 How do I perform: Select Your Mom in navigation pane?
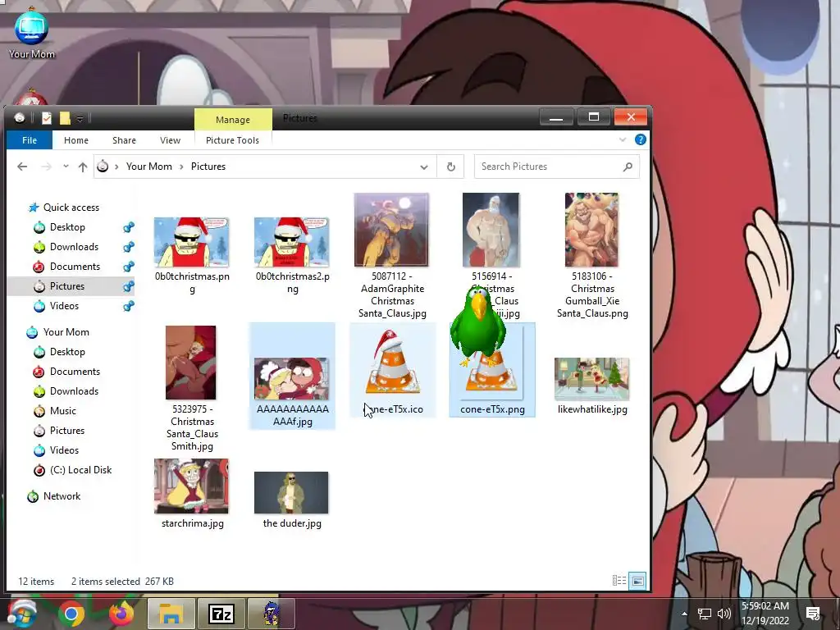66,332
